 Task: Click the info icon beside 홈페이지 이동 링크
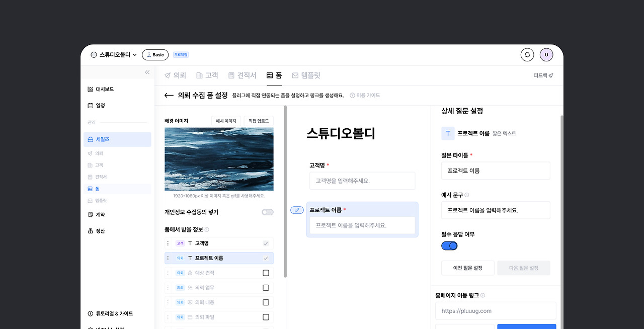click(x=482, y=295)
